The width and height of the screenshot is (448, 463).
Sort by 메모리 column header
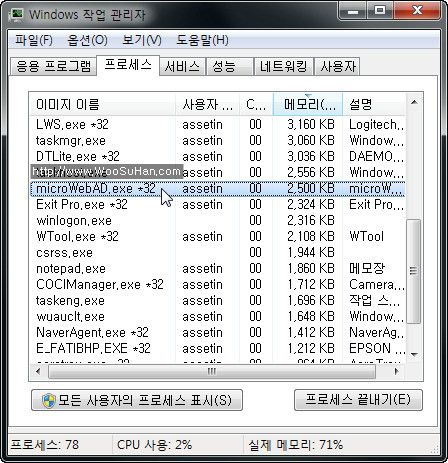click(x=308, y=105)
